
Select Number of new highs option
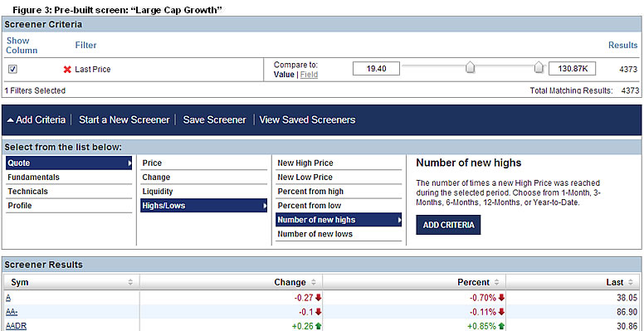339,220
